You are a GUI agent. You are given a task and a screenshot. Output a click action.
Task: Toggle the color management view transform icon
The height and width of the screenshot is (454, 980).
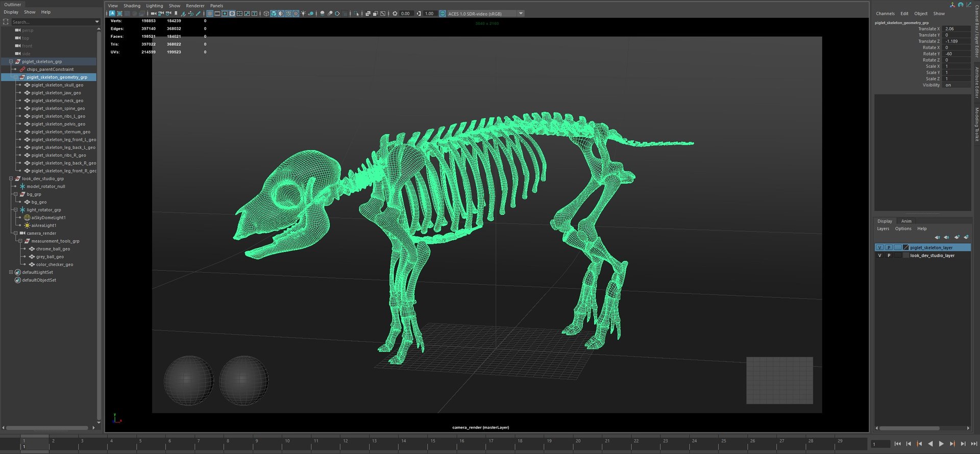(x=443, y=14)
